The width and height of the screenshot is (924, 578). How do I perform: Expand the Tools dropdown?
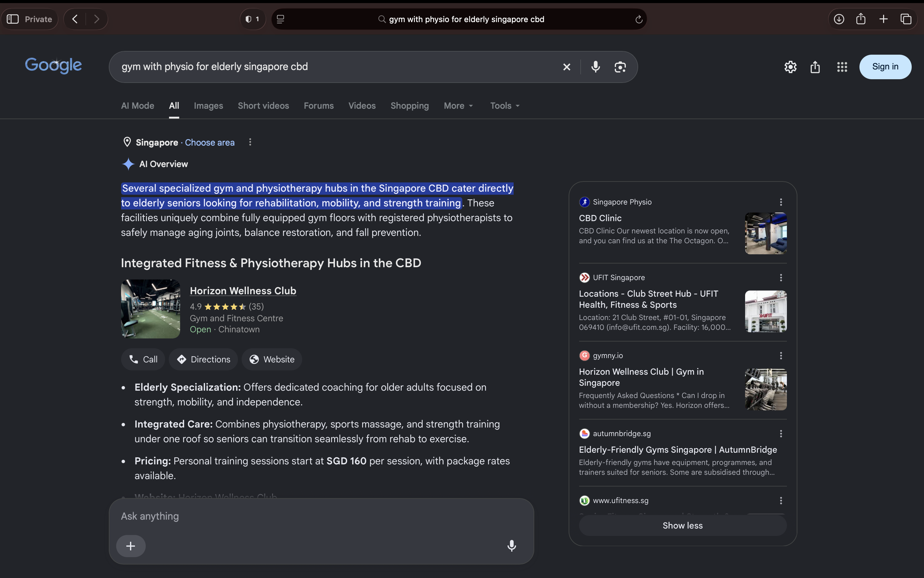point(505,106)
